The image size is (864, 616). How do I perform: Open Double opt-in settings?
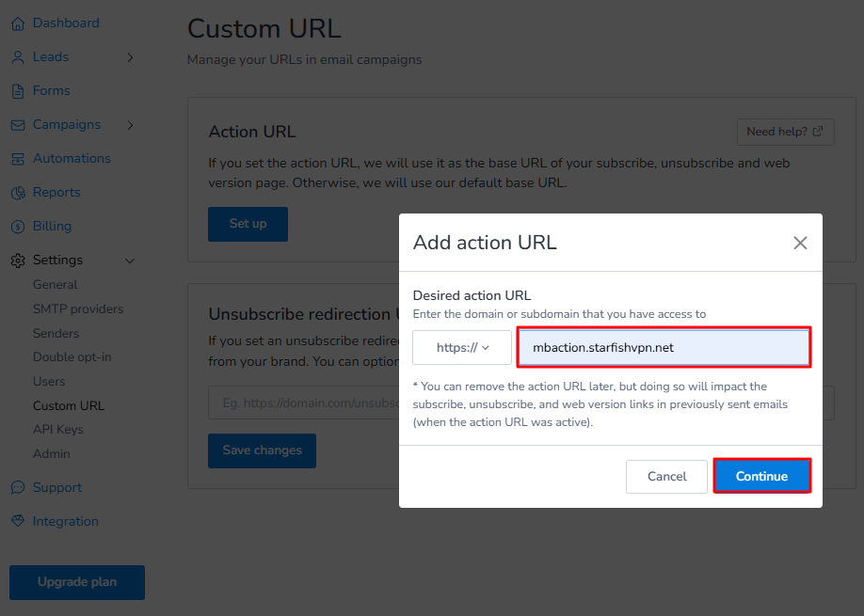[x=72, y=357]
